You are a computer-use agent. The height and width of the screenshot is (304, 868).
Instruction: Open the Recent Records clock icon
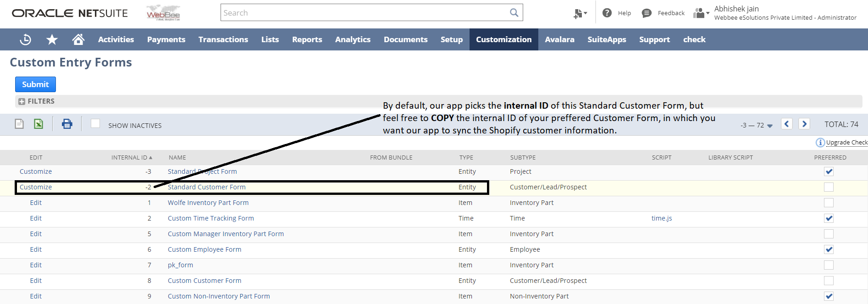pyautogui.click(x=26, y=39)
